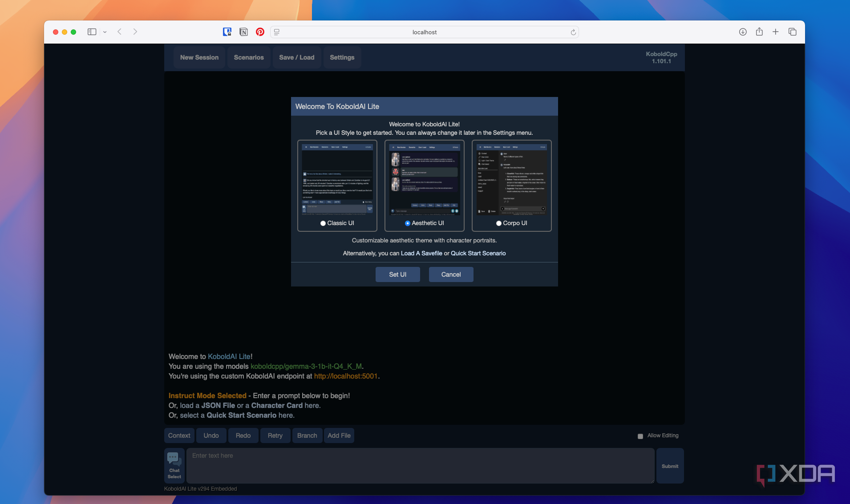
Task: Click the Quick Start Scenario link in chat area
Action: click(241, 415)
